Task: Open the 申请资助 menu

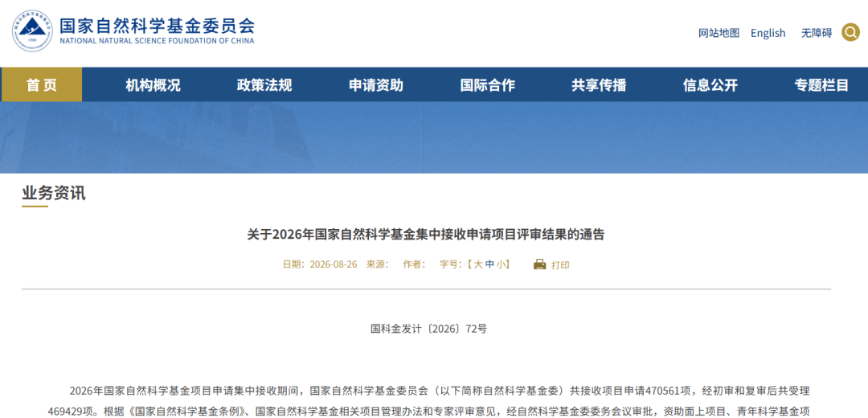Action: (376, 85)
